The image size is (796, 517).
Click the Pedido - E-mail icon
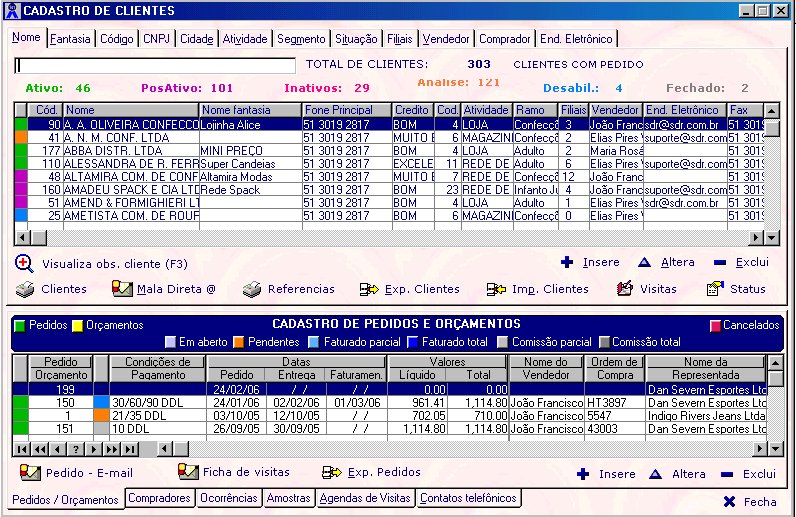(30, 472)
